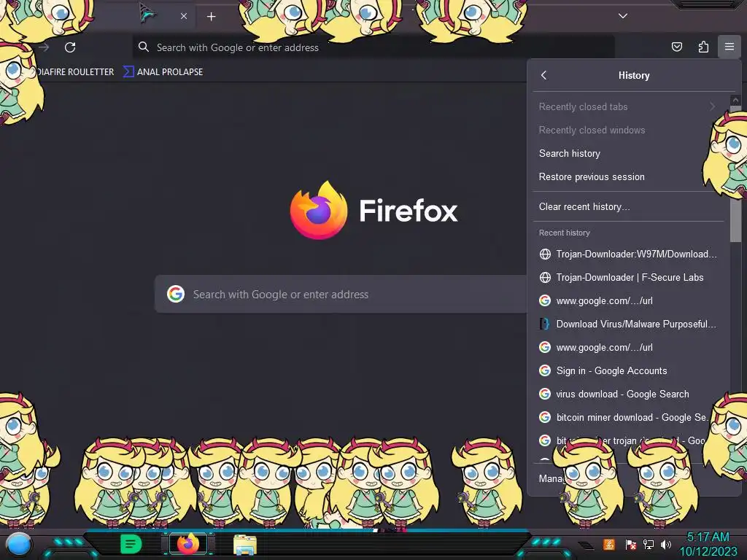Open the Firefox application menu button
Viewport: 747px width, 560px height.
[729, 47]
